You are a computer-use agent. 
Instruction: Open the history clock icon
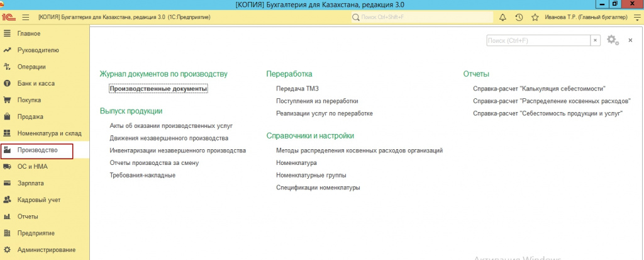click(519, 17)
